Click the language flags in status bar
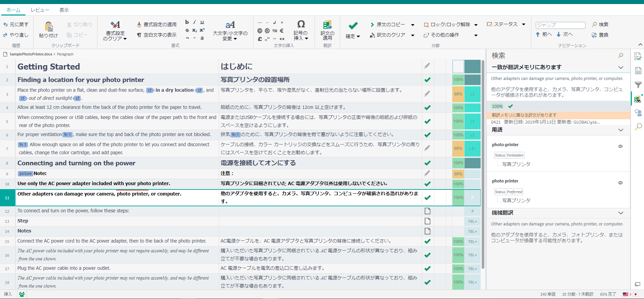This screenshot has width=644, height=299. [630, 294]
